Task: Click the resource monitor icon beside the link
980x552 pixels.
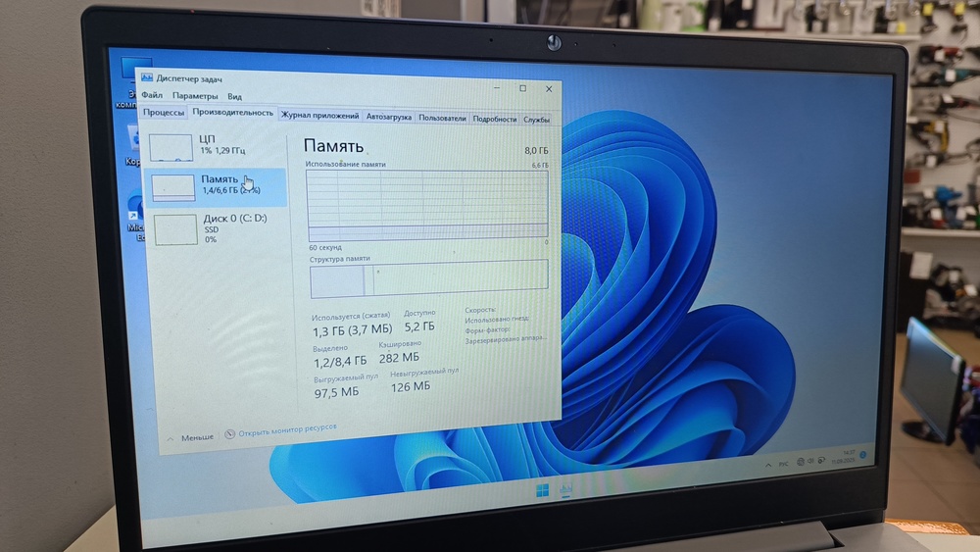Action: point(229,434)
